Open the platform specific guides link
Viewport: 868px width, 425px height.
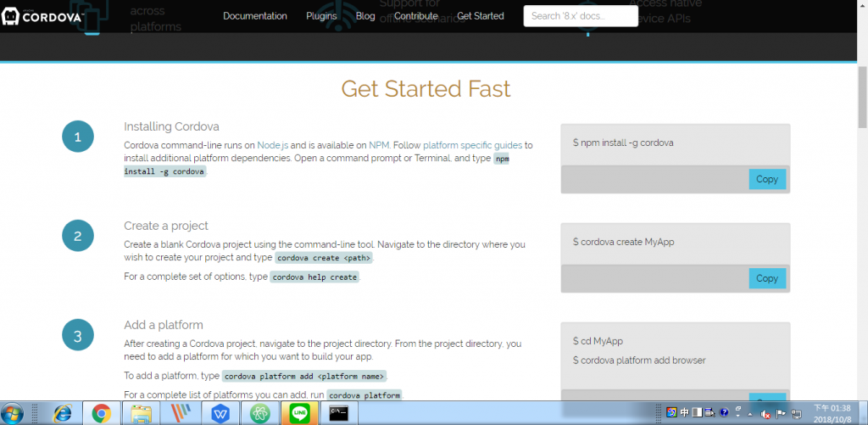pyautogui.click(x=472, y=145)
